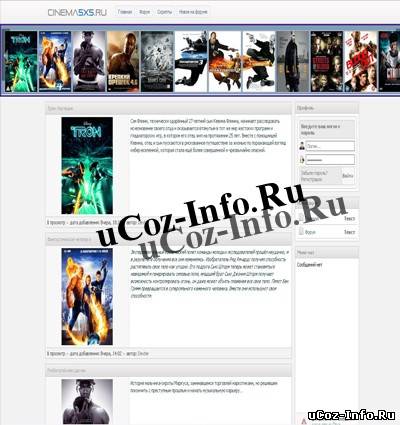400x425 pixels.
Task: Focus the password input field
Action: [x=330, y=160]
